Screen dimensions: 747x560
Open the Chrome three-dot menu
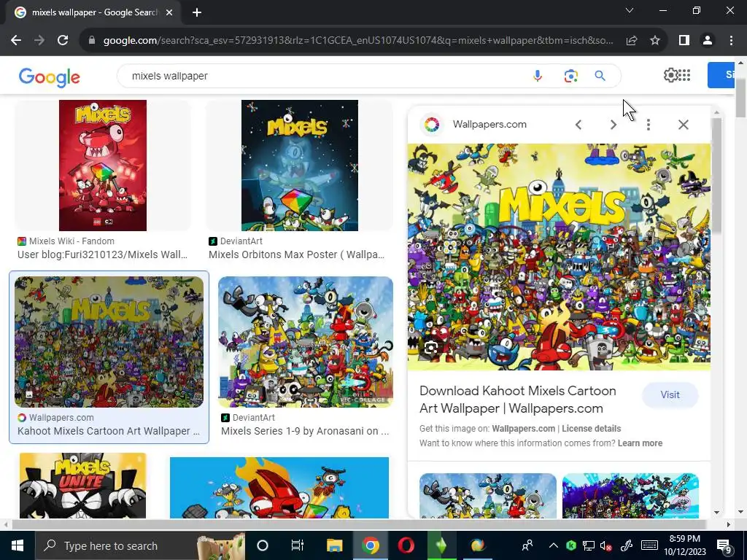[x=731, y=41]
